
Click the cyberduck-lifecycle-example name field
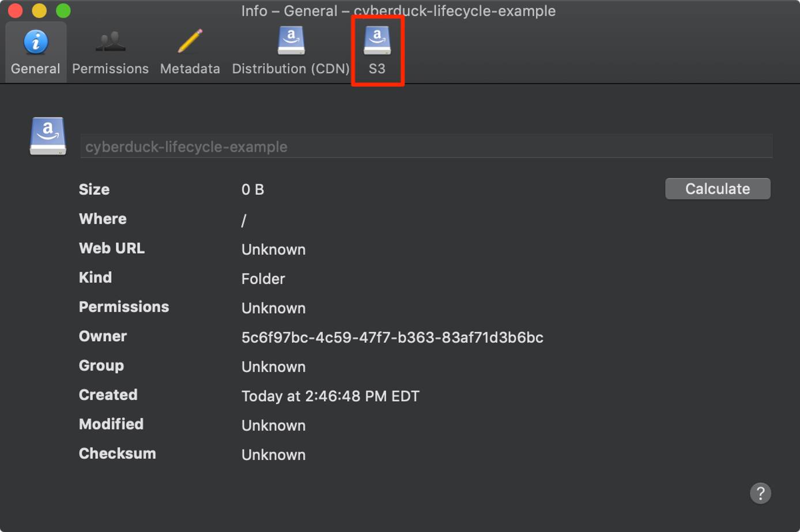427,146
